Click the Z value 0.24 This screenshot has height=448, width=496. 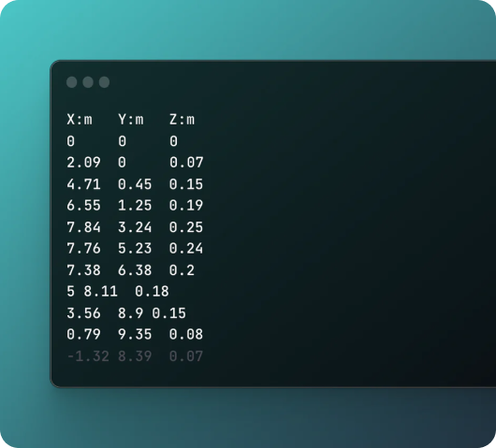point(186,249)
